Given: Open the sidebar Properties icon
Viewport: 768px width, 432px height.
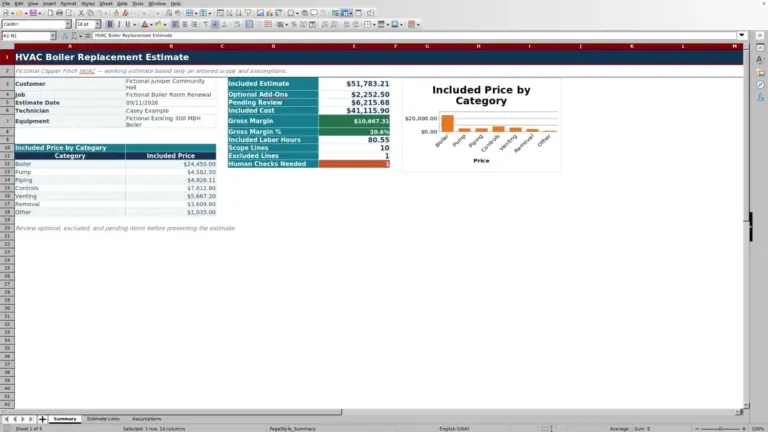Looking at the screenshot, I should (x=760, y=48).
